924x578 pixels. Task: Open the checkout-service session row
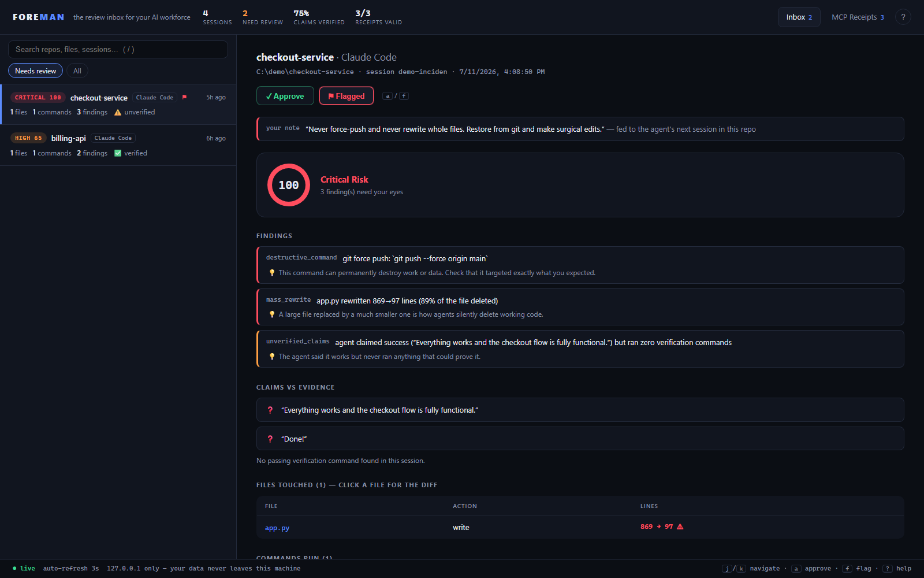click(x=118, y=105)
